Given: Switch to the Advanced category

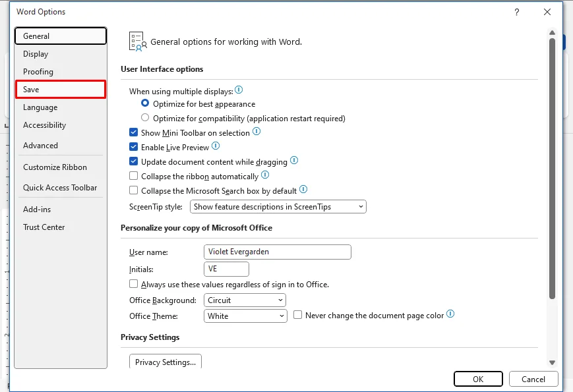Looking at the screenshot, I should click(61, 145).
